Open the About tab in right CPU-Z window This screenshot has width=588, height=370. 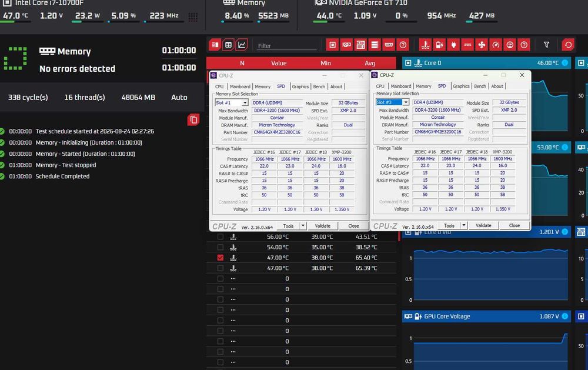coord(497,86)
